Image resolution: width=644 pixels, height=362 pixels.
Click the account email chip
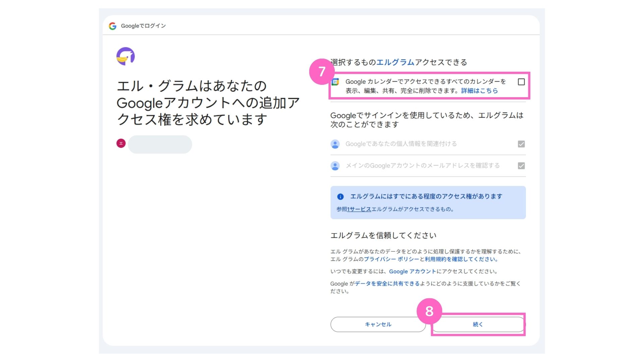point(160,144)
